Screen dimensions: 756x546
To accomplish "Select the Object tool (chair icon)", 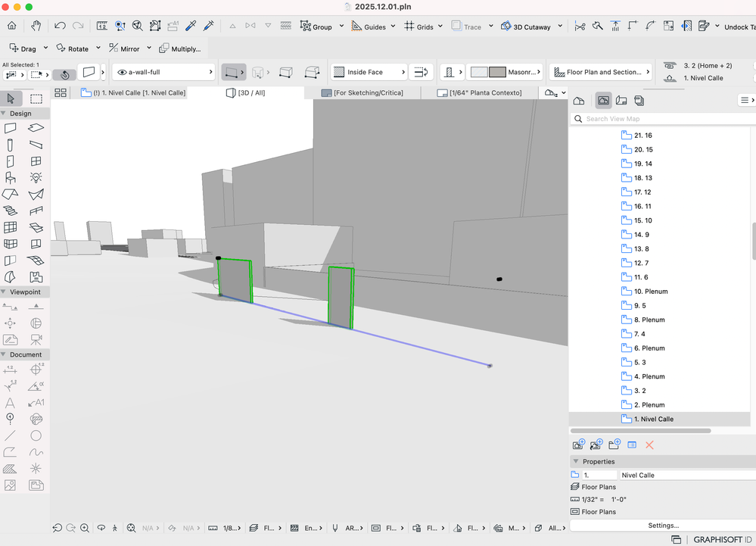I will (11, 176).
